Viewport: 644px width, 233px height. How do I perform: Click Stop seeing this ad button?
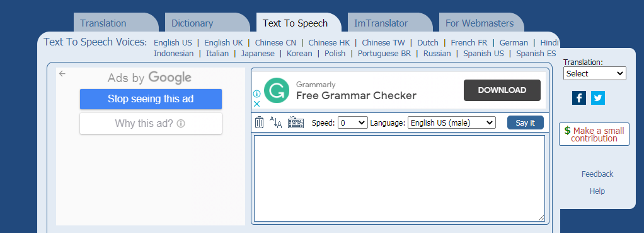[151, 99]
